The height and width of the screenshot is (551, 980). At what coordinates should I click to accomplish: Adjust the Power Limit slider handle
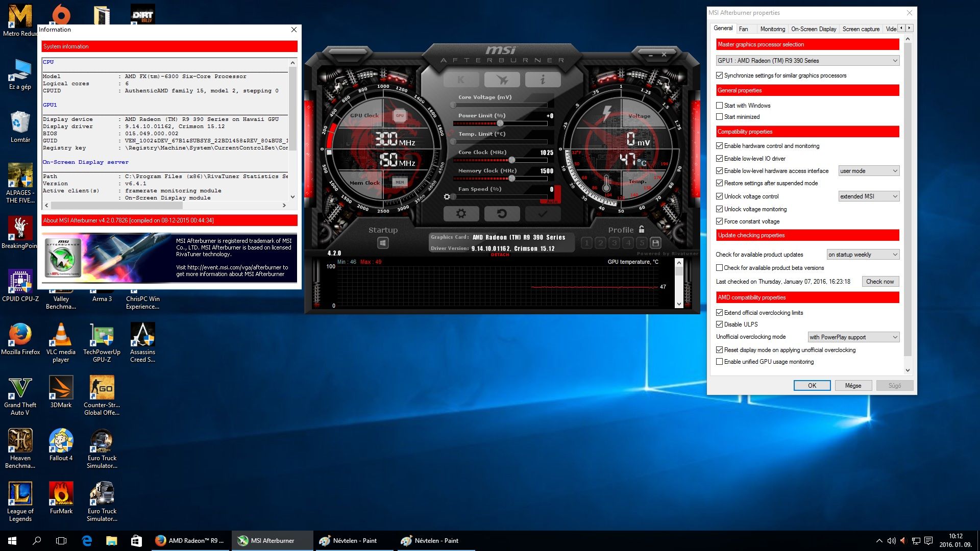tap(500, 123)
